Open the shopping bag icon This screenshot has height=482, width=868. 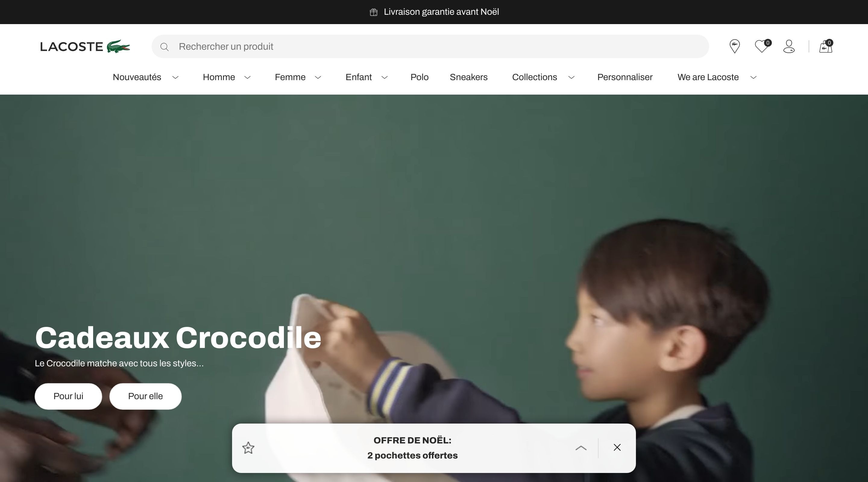[826, 46]
